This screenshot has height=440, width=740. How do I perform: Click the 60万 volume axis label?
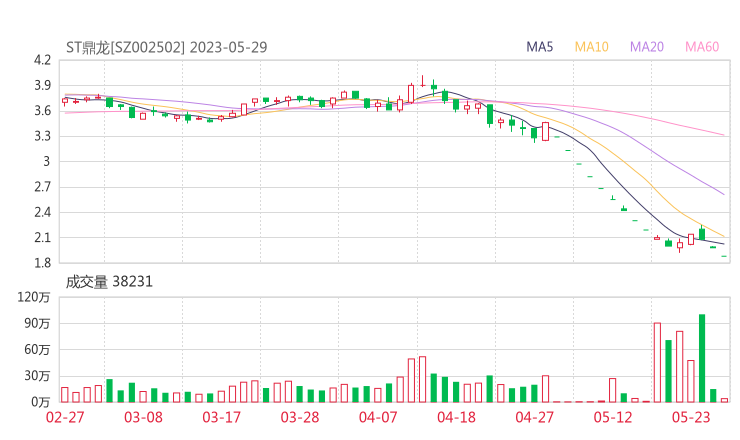click(37, 350)
